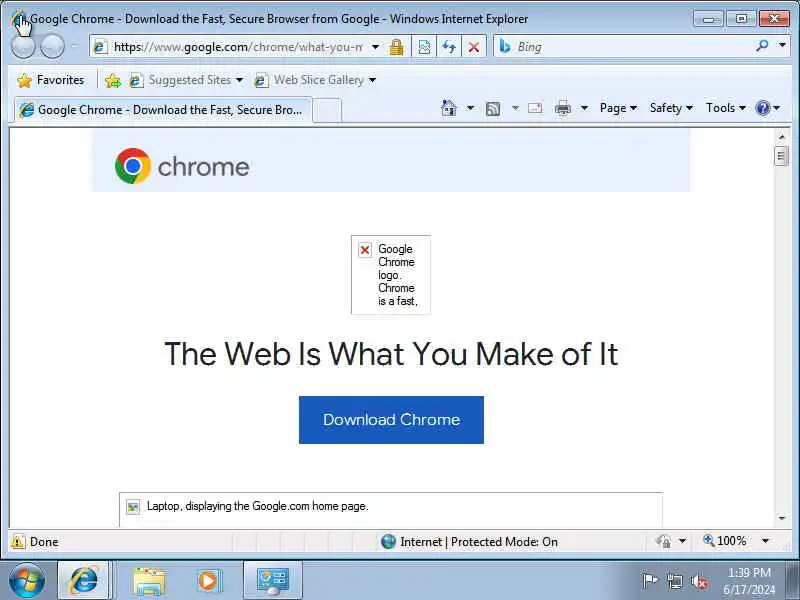The height and width of the screenshot is (600, 800).
Task: Click 'Internet | Protected Mode: On' status text
Action: point(479,542)
